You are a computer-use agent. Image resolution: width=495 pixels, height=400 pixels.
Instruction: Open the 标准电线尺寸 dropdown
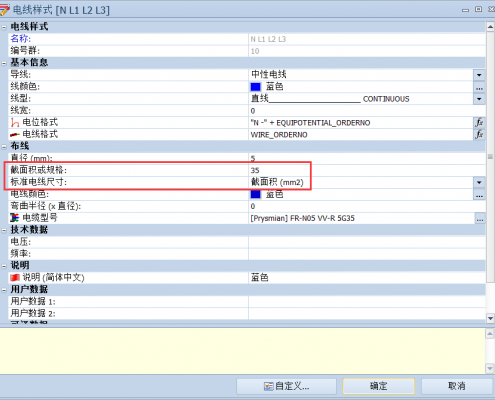click(479, 182)
